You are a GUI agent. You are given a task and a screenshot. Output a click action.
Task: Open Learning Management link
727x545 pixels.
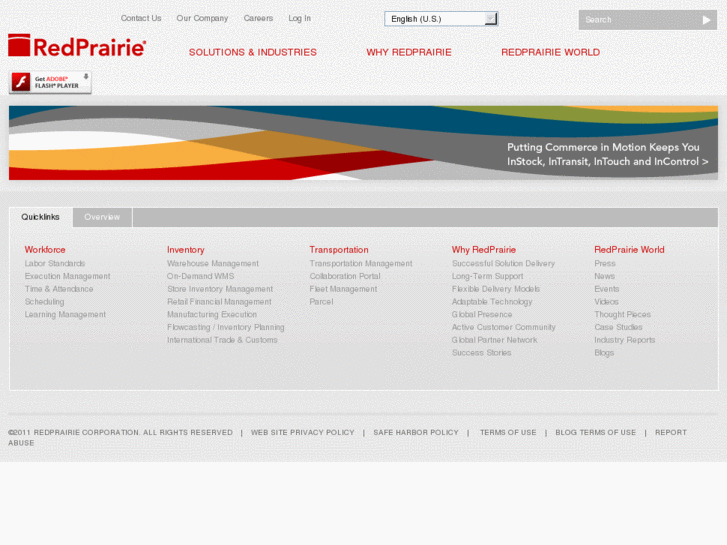coord(65,314)
